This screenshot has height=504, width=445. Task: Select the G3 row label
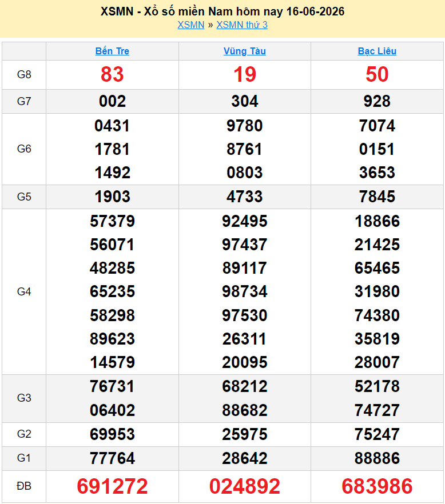tap(24, 398)
